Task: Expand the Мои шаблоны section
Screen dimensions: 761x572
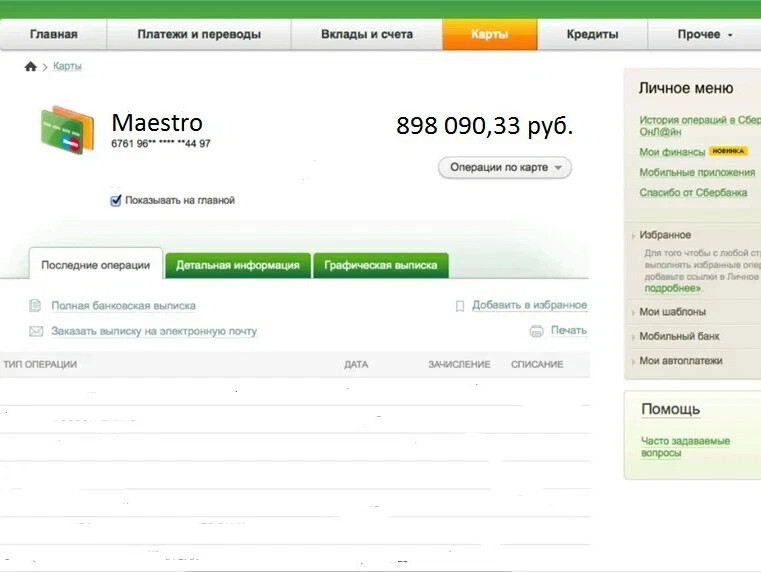Action: 672,312
